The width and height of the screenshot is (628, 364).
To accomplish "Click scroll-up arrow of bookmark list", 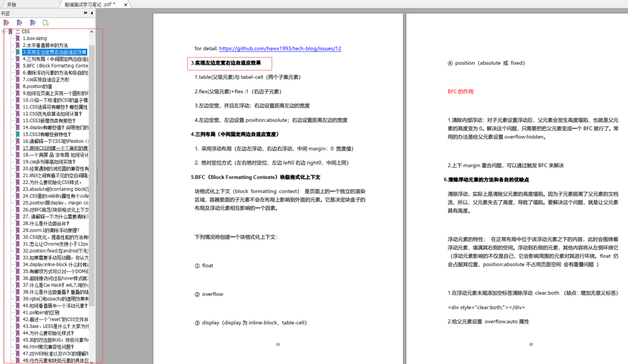I will (92, 31).
